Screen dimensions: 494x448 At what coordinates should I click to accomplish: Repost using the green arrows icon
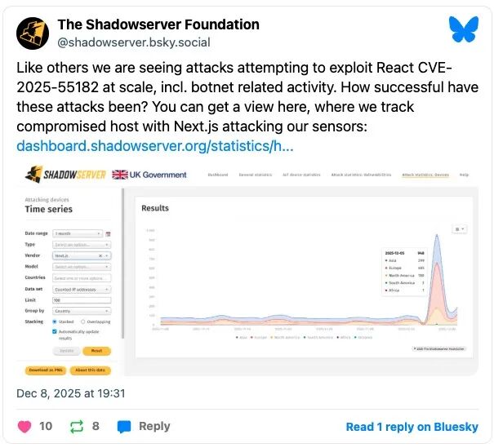click(77, 427)
